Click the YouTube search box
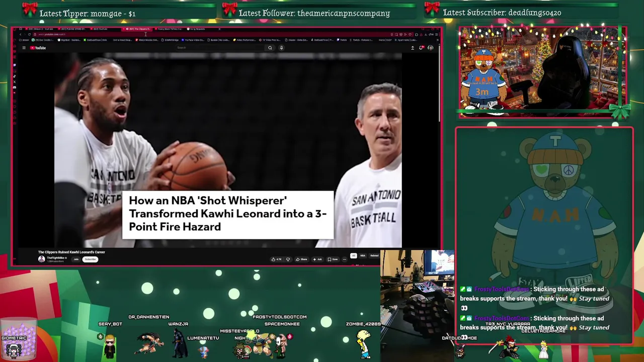This screenshot has height=362, width=644. click(220, 48)
